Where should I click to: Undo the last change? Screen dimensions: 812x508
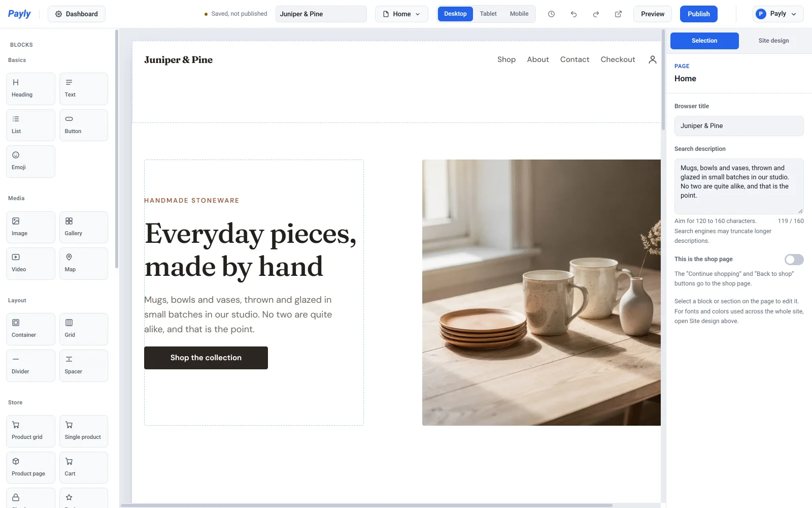[x=573, y=14]
